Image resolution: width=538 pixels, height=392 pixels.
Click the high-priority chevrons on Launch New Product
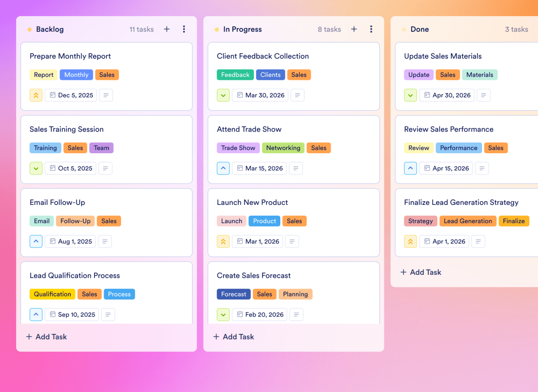[223, 241]
